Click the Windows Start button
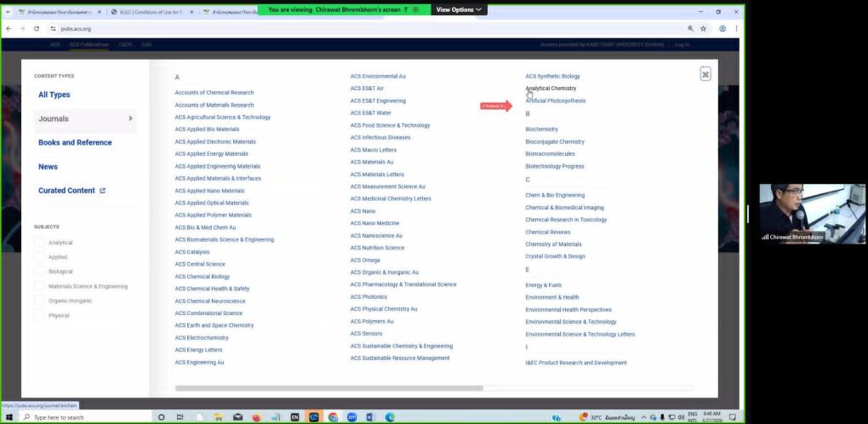The width and height of the screenshot is (868, 424). coord(9,417)
